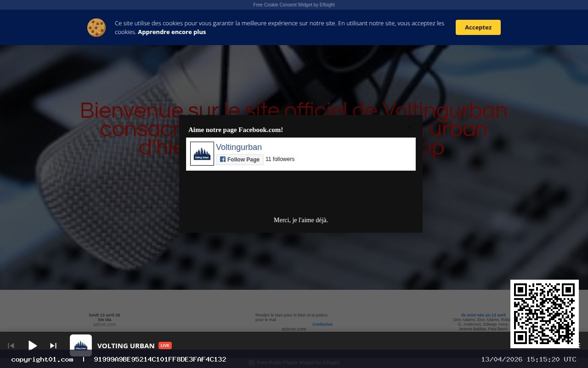Open the Volting Urban station logo in the player
The height and width of the screenshot is (368, 588).
tap(80, 345)
